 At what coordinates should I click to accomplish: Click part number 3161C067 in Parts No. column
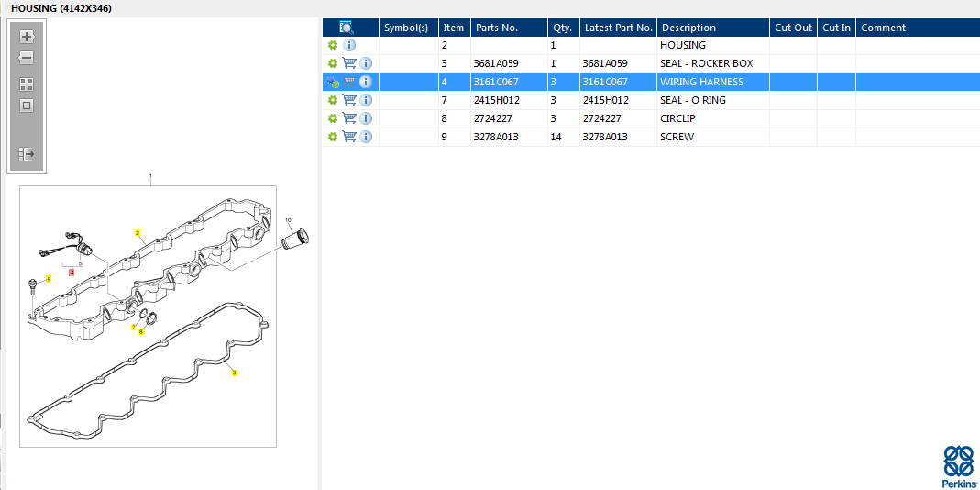(497, 82)
